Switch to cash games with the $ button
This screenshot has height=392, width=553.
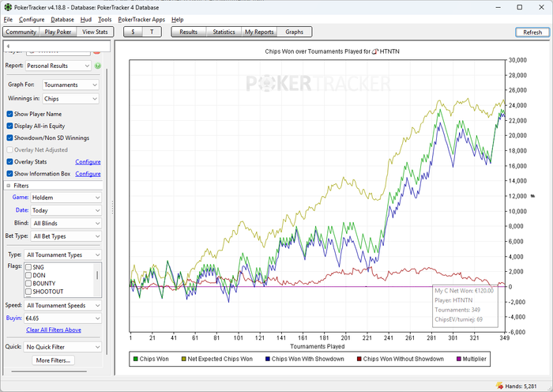[x=132, y=32]
